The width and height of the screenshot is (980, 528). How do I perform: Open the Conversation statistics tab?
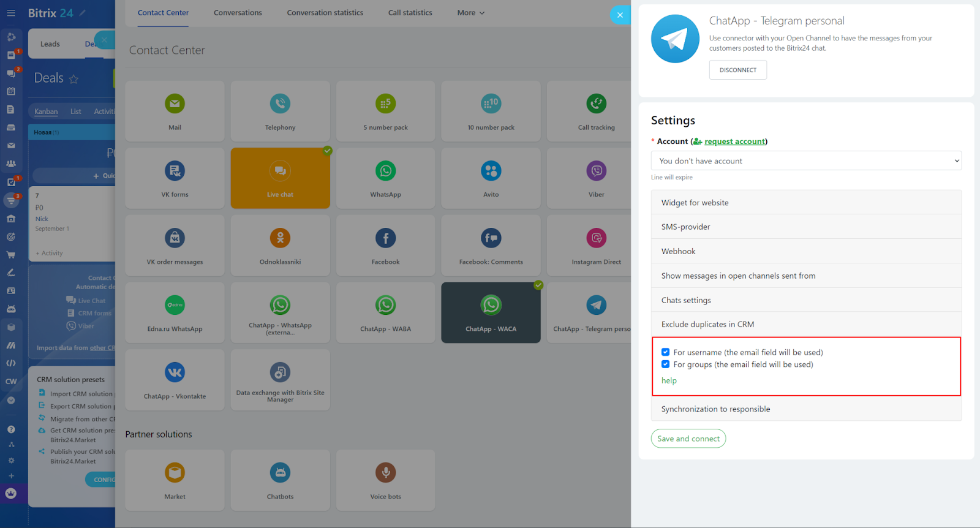325,13
